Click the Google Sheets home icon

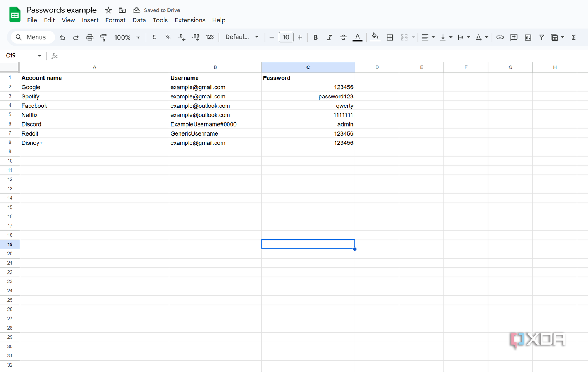pos(15,15)
